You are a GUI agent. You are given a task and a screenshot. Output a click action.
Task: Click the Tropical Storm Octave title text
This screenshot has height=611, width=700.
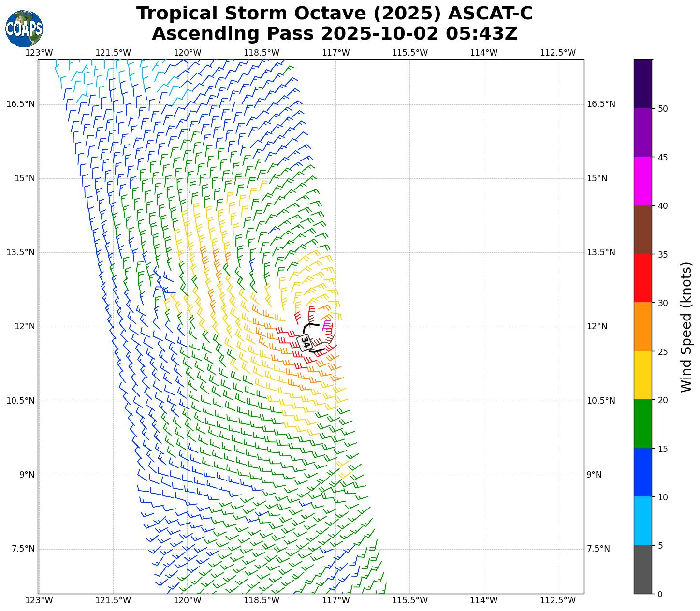334,14
